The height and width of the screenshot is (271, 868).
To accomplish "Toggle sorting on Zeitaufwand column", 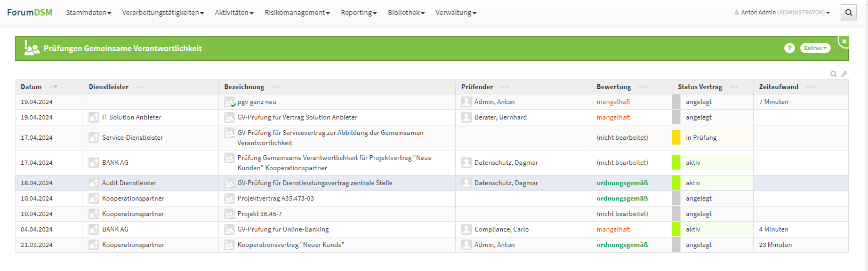I will [x=810, y=87].
